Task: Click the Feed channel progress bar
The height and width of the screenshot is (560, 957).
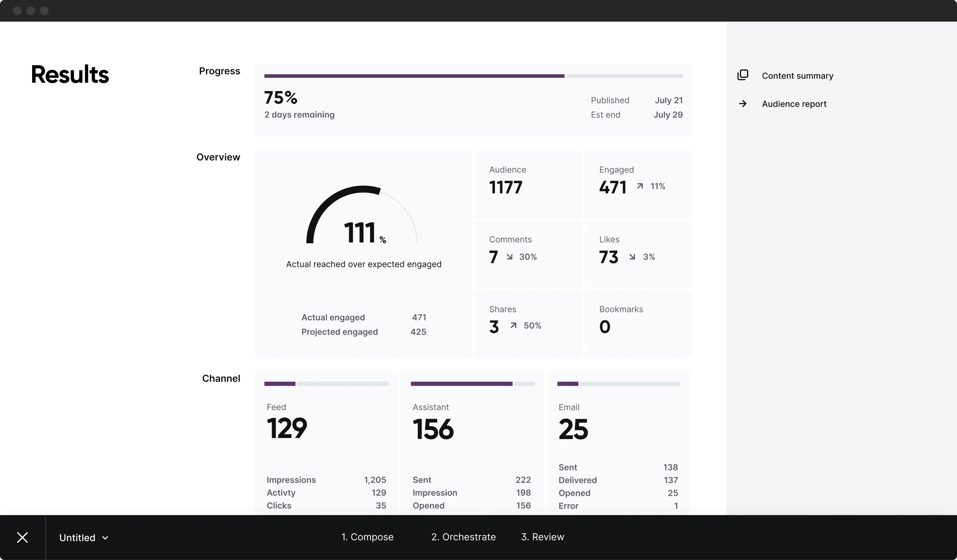Action: click(x=326, y=384)
